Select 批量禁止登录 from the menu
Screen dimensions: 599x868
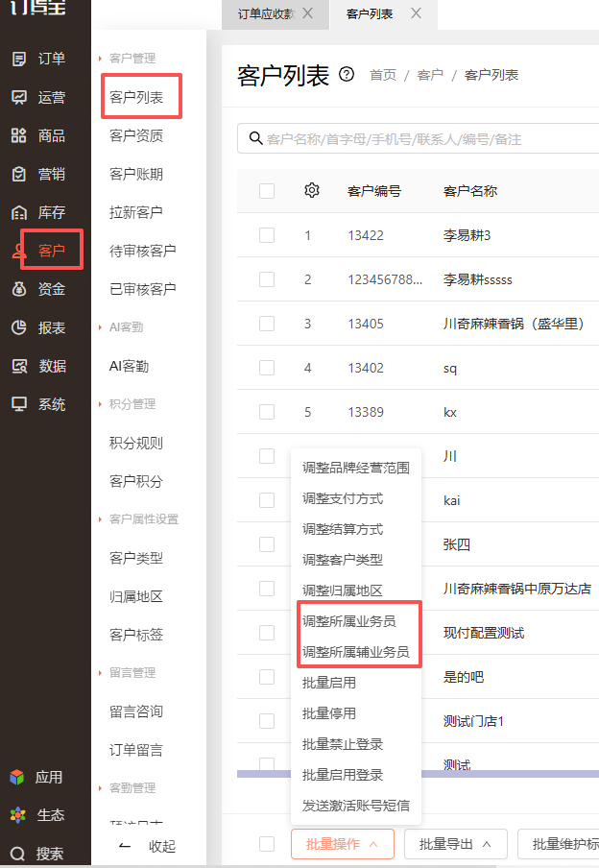coord(343,743)
